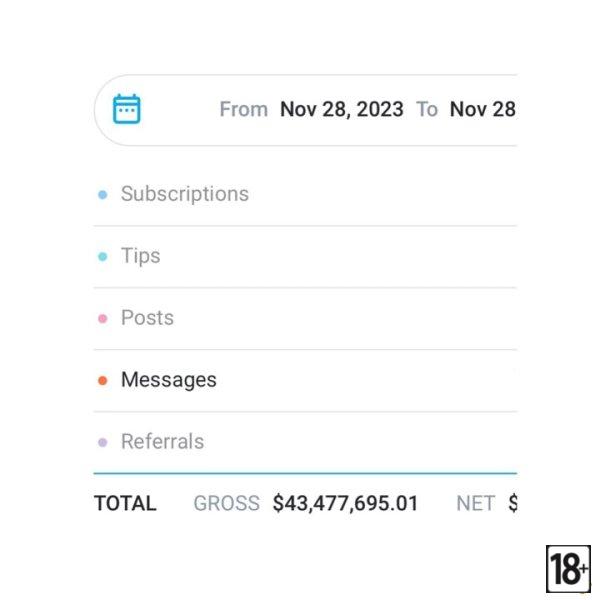This screenshot has width=600, height=600.
Task: Click the From label in date range
Action: pyautogui.click(x=243, y=109)
